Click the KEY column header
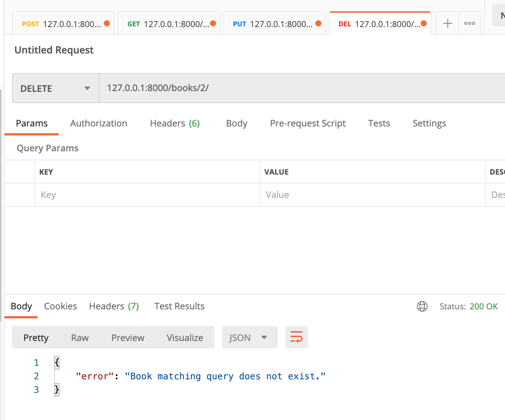505x420 pixels. tap(46, 172)
